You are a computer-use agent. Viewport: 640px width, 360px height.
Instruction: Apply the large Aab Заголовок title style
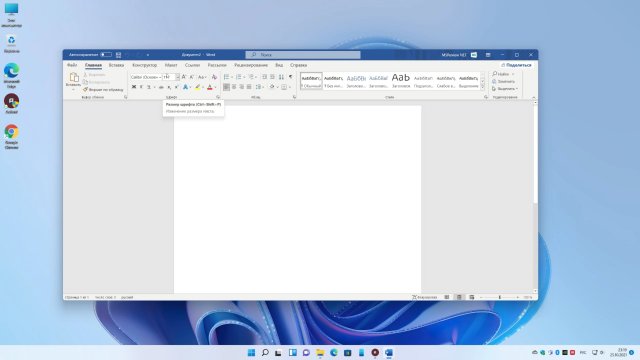coord(400,81)
